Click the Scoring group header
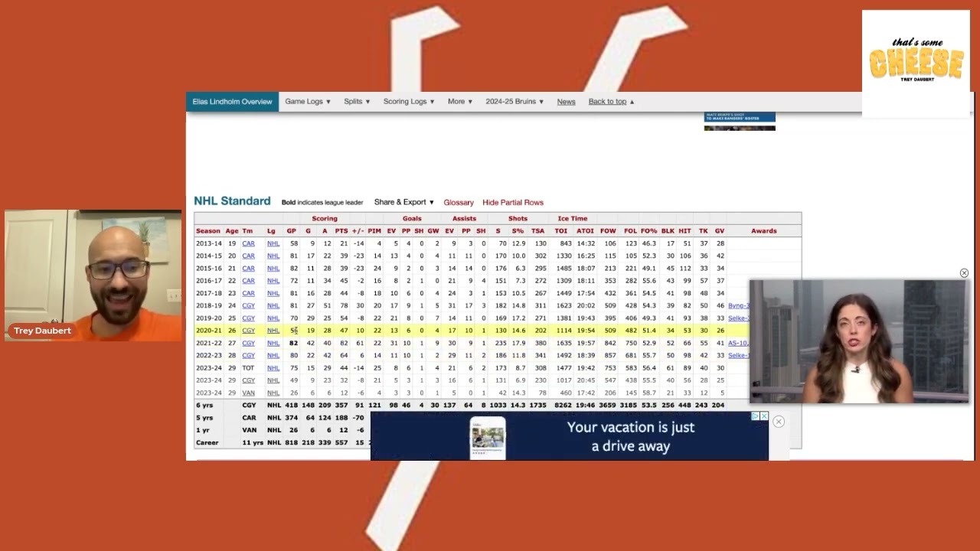 [x=325, y=219]
